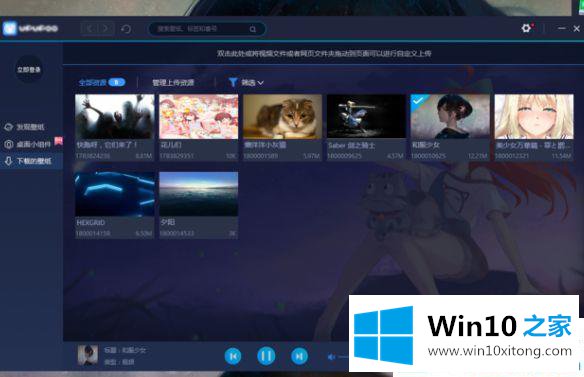Select the 懒洋洋小灰猫 cat wallpaper thumbnail
The image size is (584, 377).
[x=283, y=117]
